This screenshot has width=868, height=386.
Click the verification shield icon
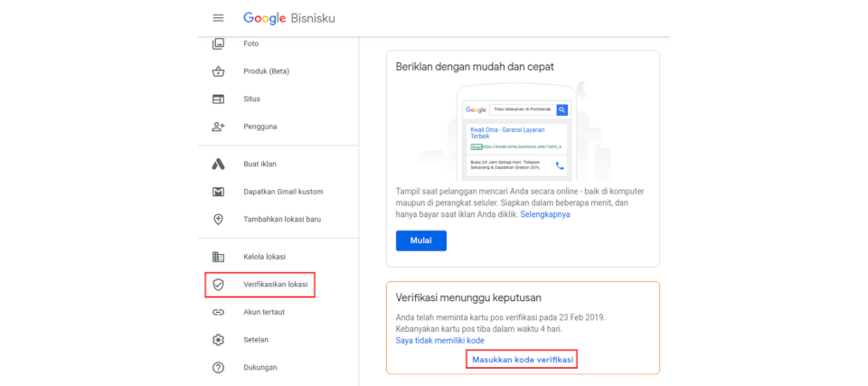point(218,285)
